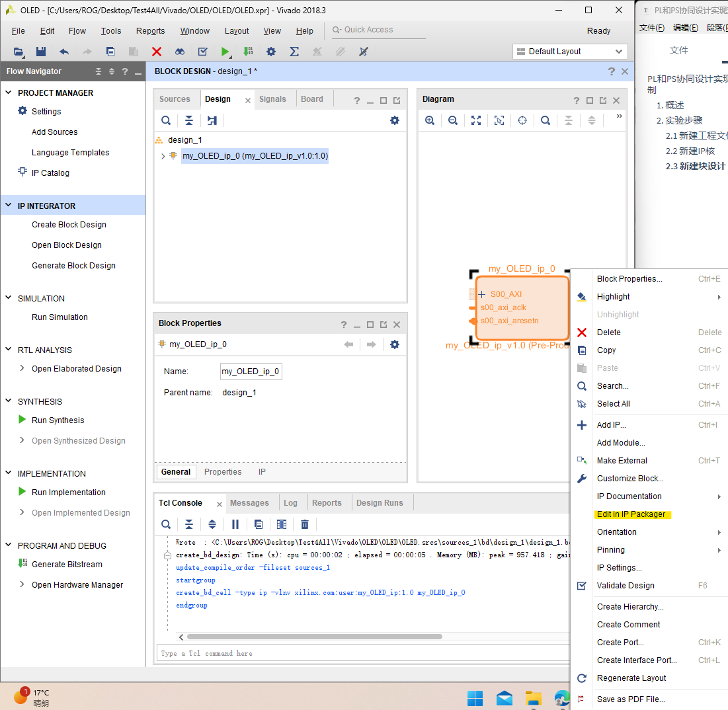The image size is (728, 710).
Task: Click the red X delete toolbar icon
Action: 157,52
